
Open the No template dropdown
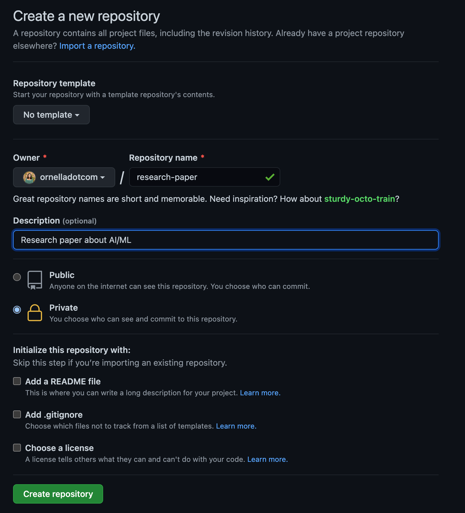(x=51, y=115)
